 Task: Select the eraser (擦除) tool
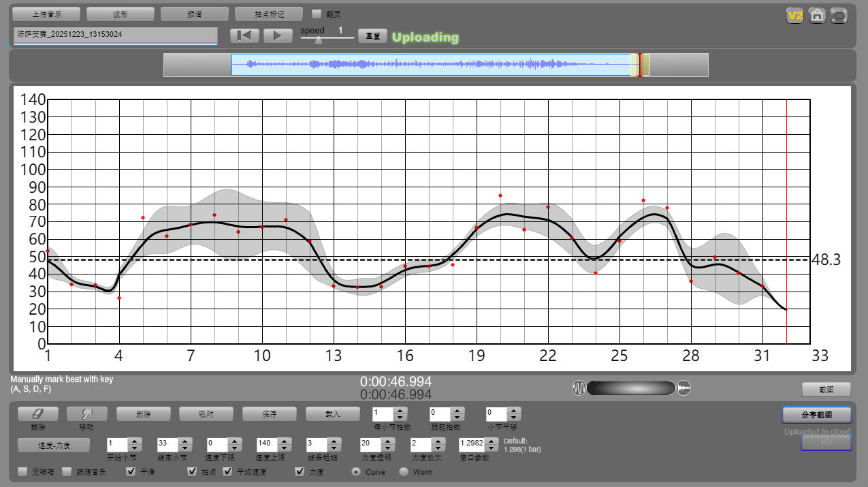pos(37,413)
